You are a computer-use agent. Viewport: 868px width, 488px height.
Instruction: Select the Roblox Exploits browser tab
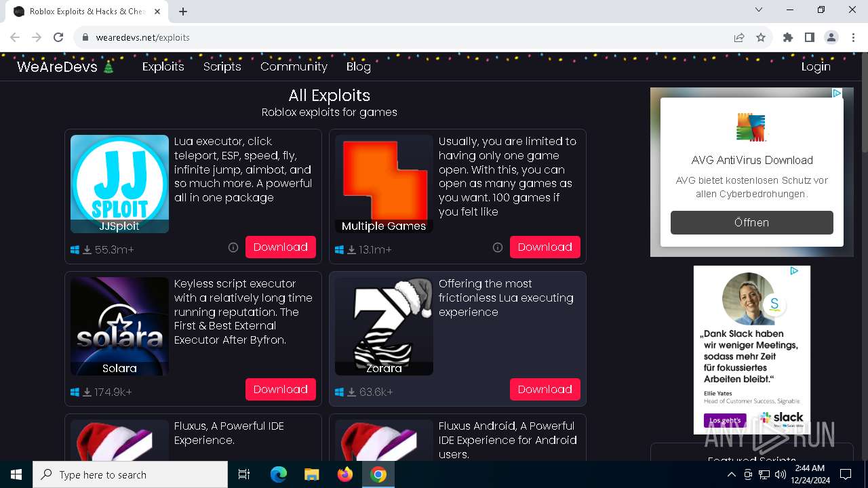pos(87,12)
